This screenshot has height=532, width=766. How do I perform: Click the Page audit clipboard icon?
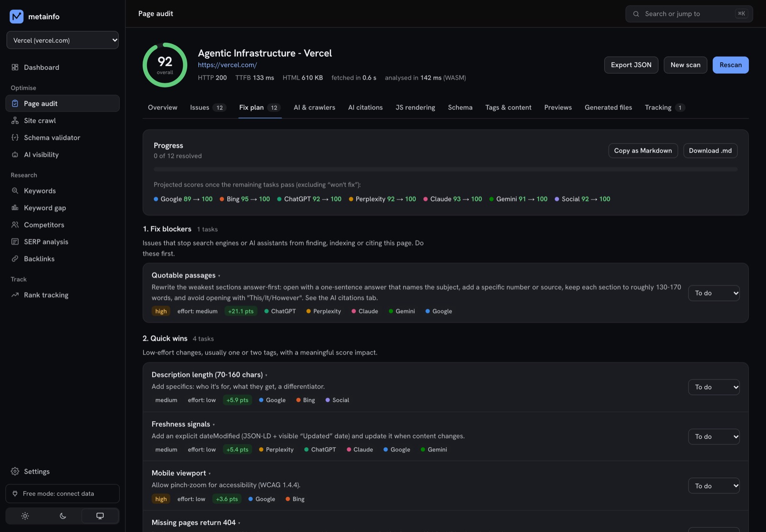pyautogui.click(x=15, y=103)
